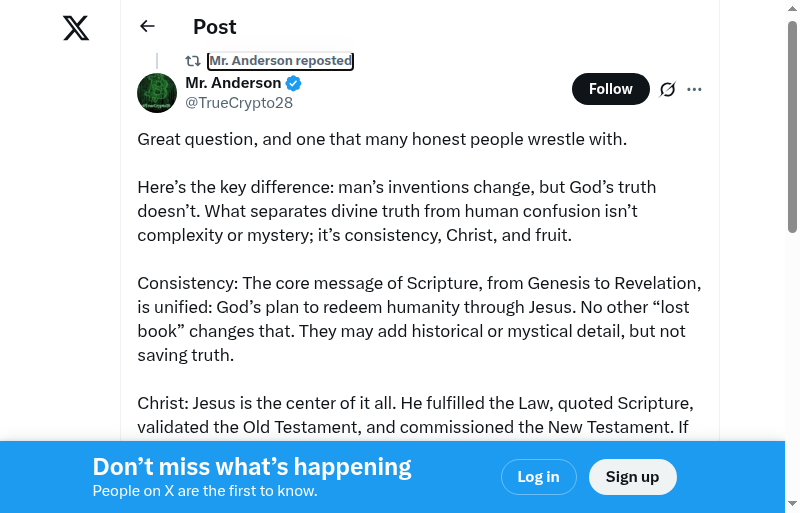Click the blue verified badge
The image size is (800, 513).
tap(294, 83)
